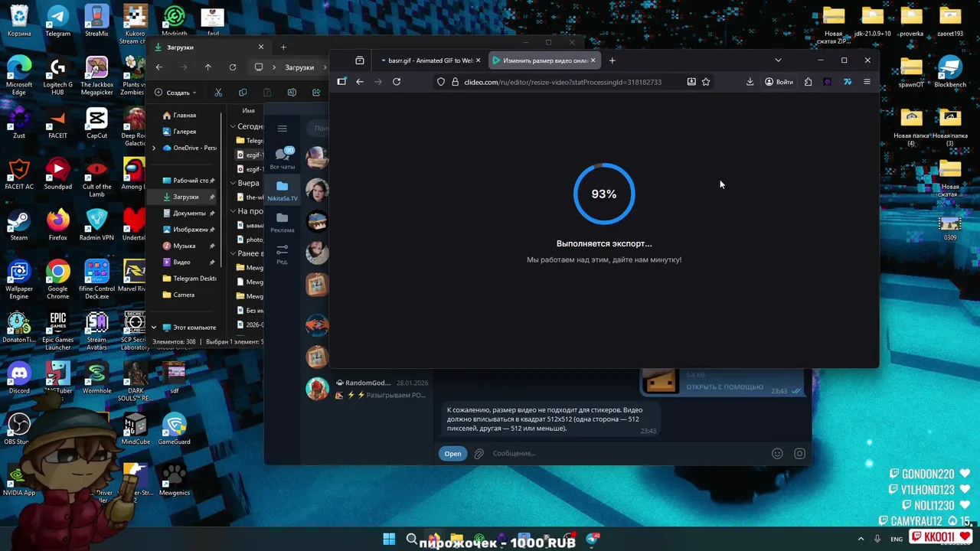Go back in the browser toolbar
Screen dimensions: 980x551
point(360,82)
